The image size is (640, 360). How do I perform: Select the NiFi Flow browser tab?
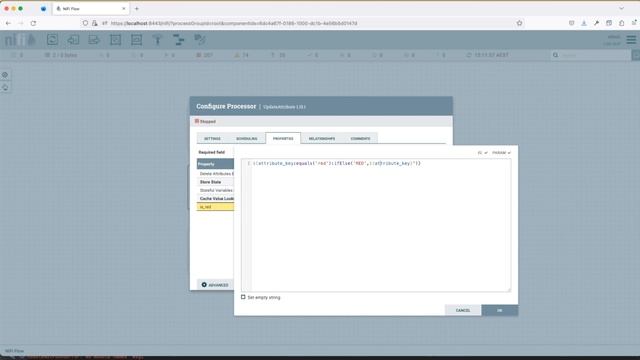click(x=90, y=9)
